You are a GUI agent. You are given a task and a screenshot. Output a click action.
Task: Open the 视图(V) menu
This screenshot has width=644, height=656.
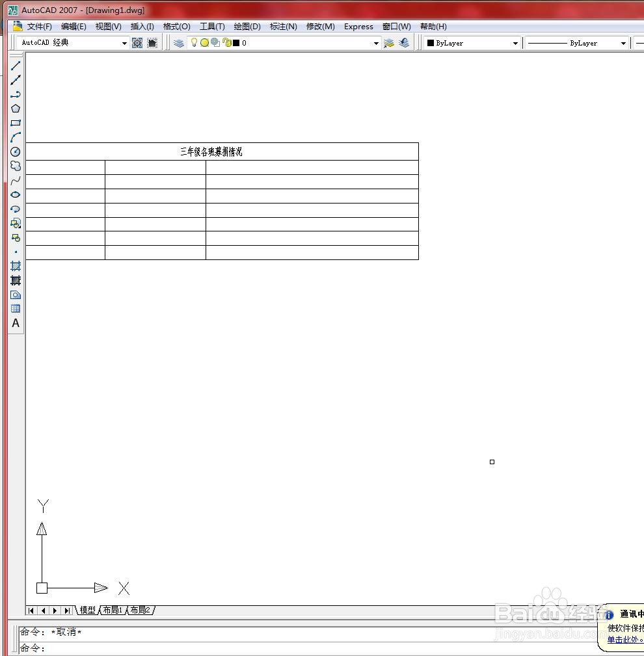pyautogui.click(x=109, y=27)
